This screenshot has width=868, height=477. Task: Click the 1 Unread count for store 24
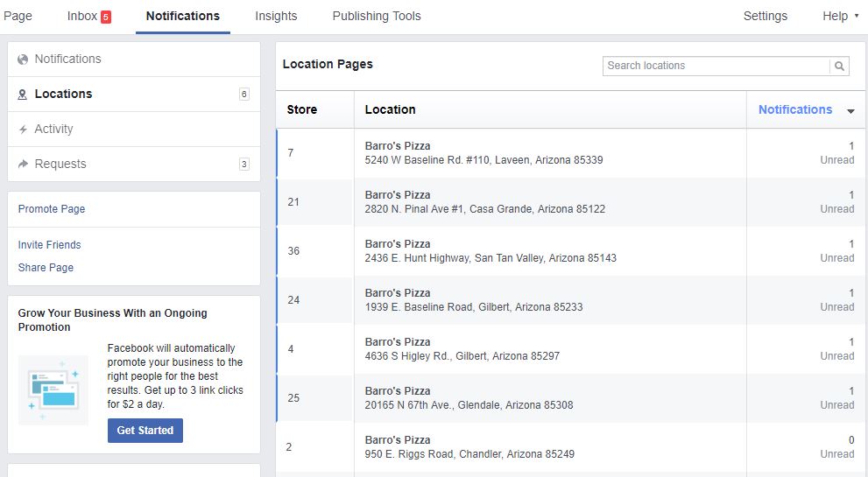[x=837, y=300]
